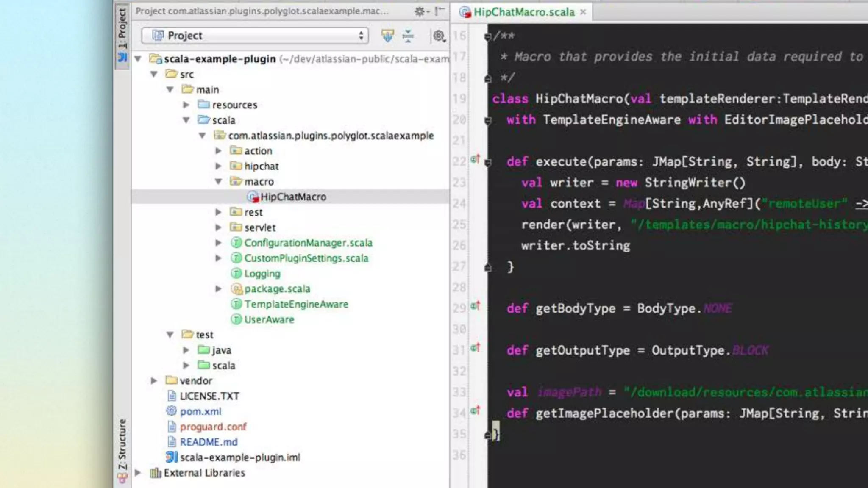
Task: Open the project view settings gear
Action: point(439,36)
